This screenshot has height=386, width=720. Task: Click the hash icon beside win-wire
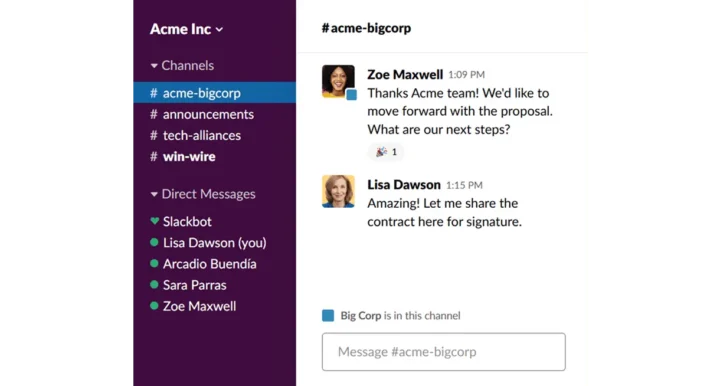click(x=154, y=157)
